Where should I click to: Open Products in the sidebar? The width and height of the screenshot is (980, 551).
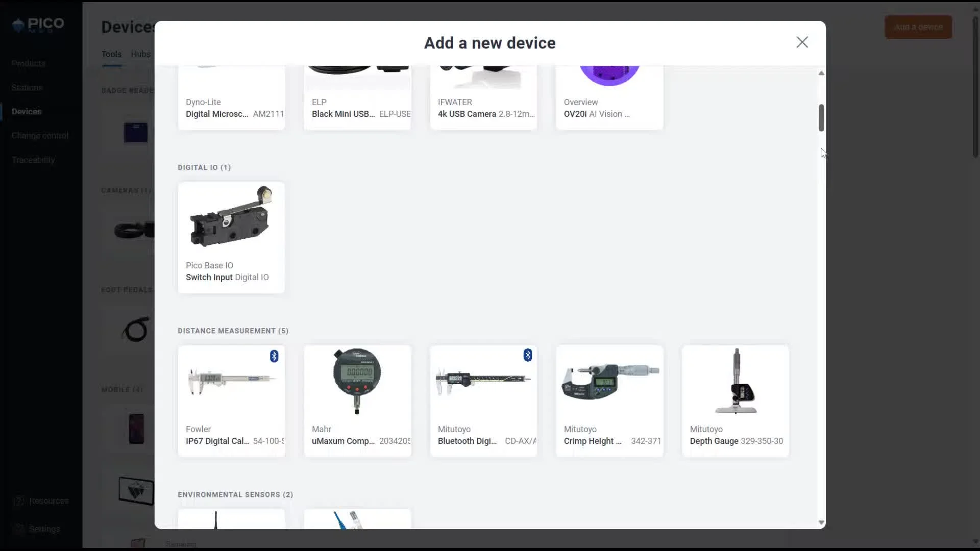click(x=29, y=63)
